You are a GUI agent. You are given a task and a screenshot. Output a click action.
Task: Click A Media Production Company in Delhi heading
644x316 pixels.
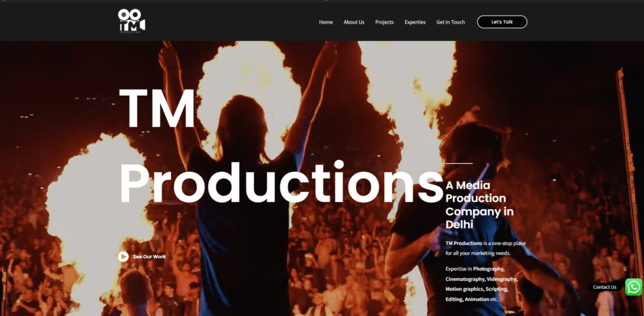[x=480, y=205]
